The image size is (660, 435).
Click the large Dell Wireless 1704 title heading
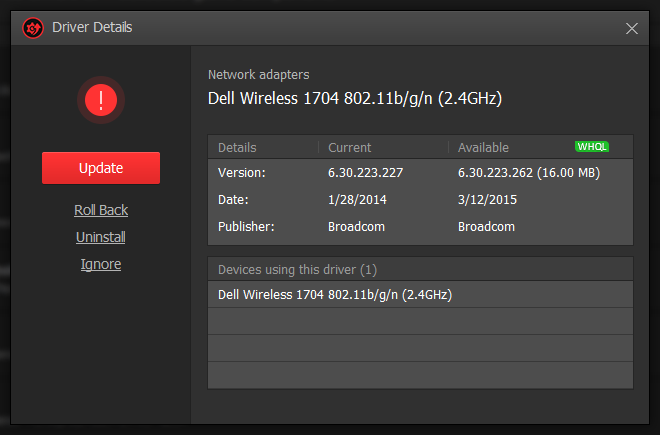coord(355,99)
